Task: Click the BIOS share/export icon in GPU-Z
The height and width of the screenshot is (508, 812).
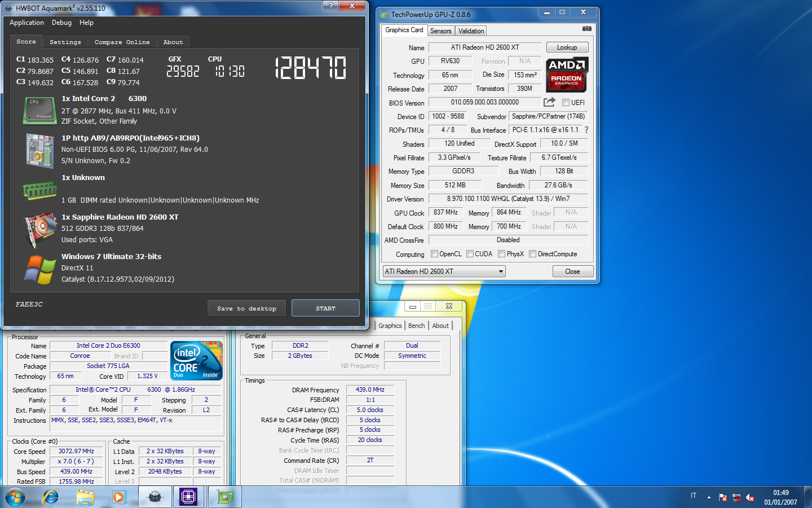Action: tap(549, 102)
